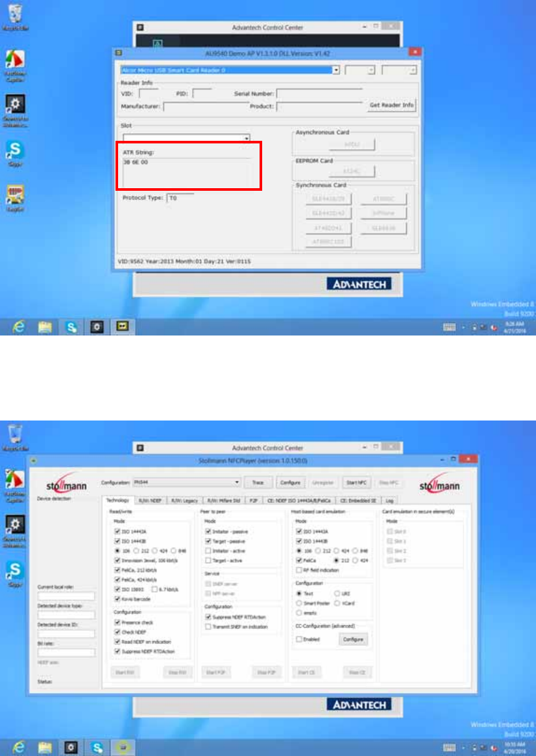Click the ATR String text box
Viewport: 536px width, 756px height.
187,173
